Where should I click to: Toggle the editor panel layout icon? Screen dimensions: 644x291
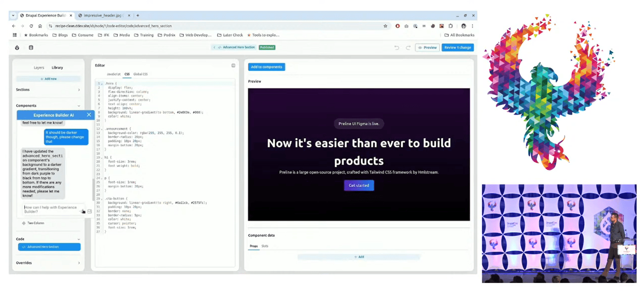233,65
